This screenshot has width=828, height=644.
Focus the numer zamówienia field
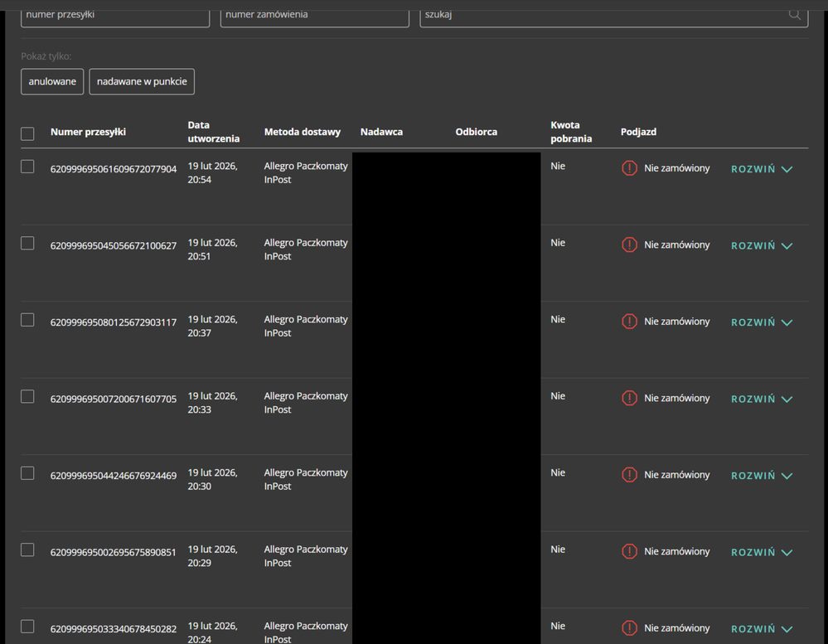(314, 15)
